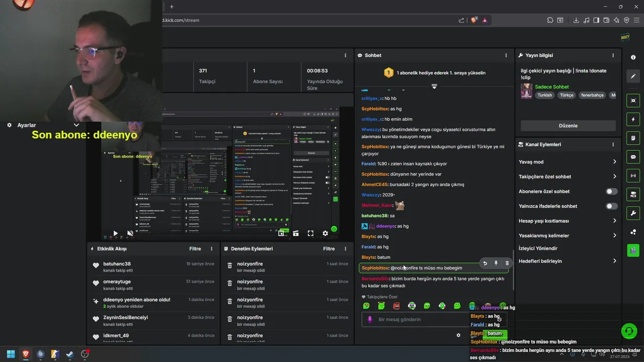Click the Brave Rewards triangle icon

[x=485, y=20]
